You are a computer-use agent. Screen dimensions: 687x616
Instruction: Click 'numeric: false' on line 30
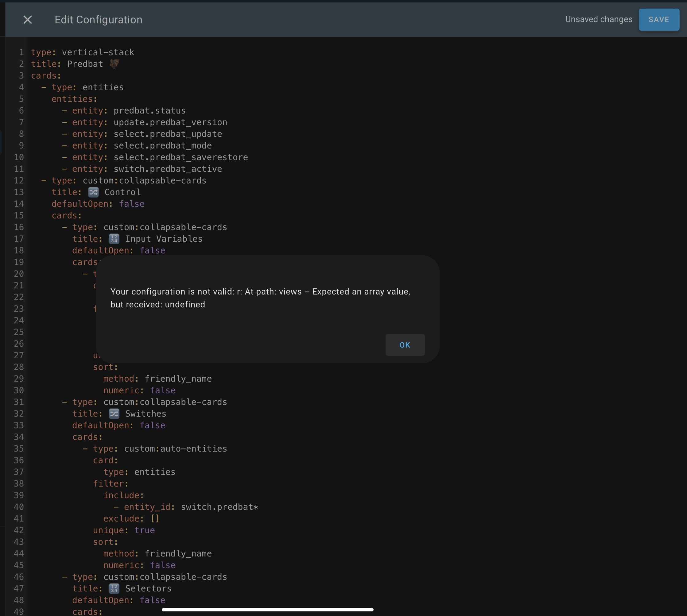coord(139,391)
